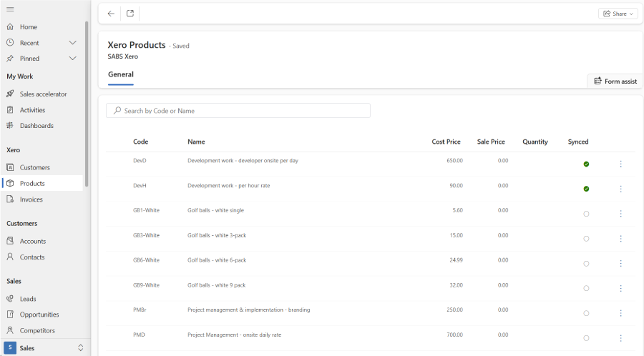Click the Recent clock icon

(10, 43)
